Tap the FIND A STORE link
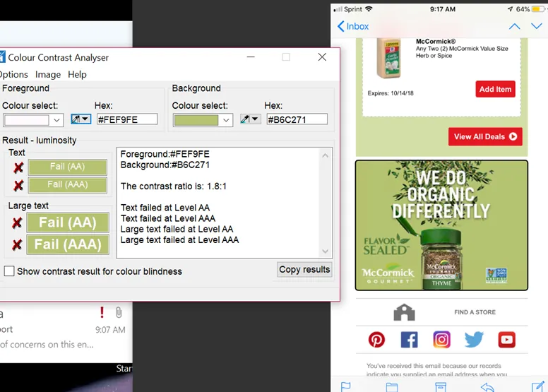 coord(475,312)
